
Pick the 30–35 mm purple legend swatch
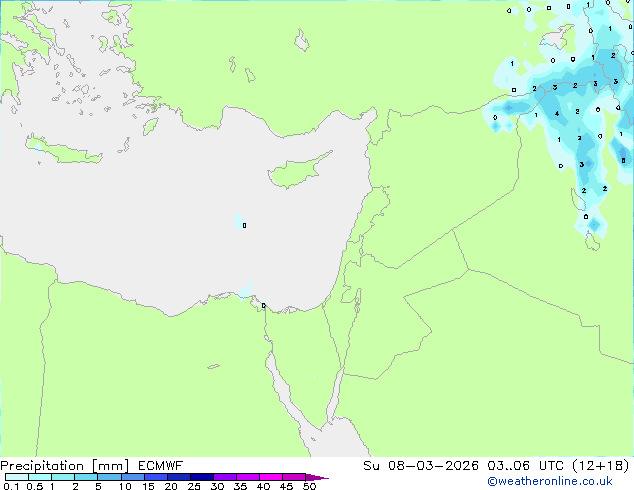(x=224, y=477)
